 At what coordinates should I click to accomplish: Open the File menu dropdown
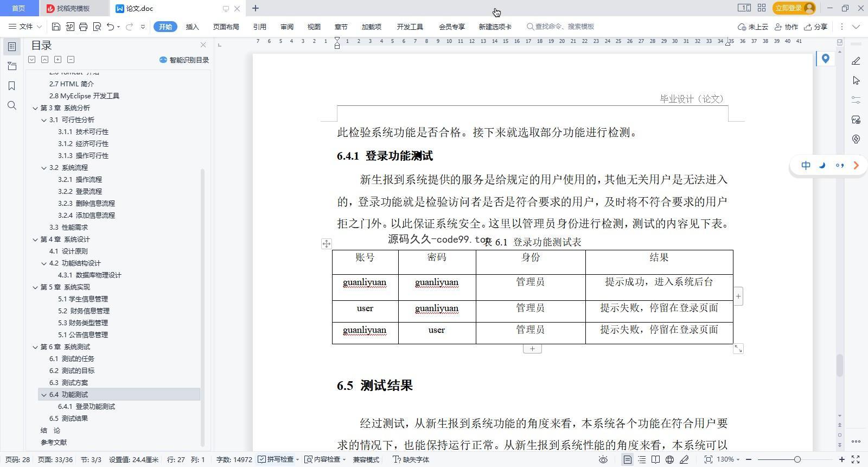click(25, 27)
